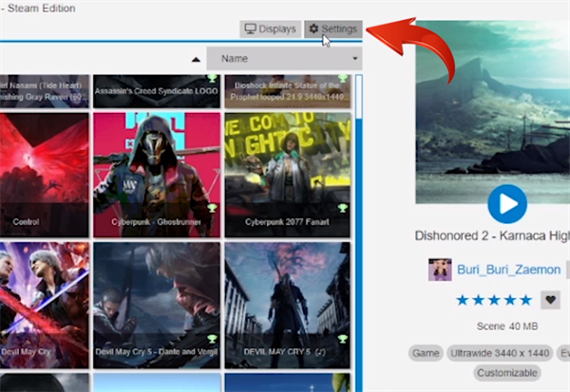Select the Cyberpunk 2077 Fanart wallpaper

288,175
